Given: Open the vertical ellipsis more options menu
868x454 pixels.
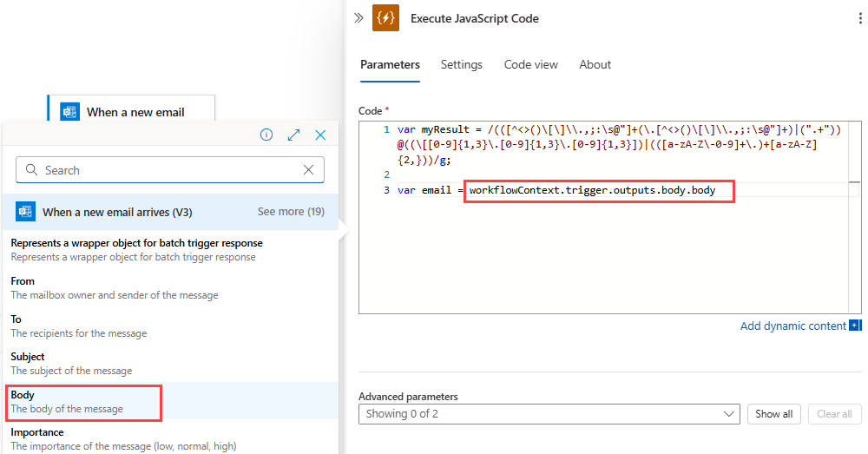Looking at the screenshot, I should coord(859,18).
